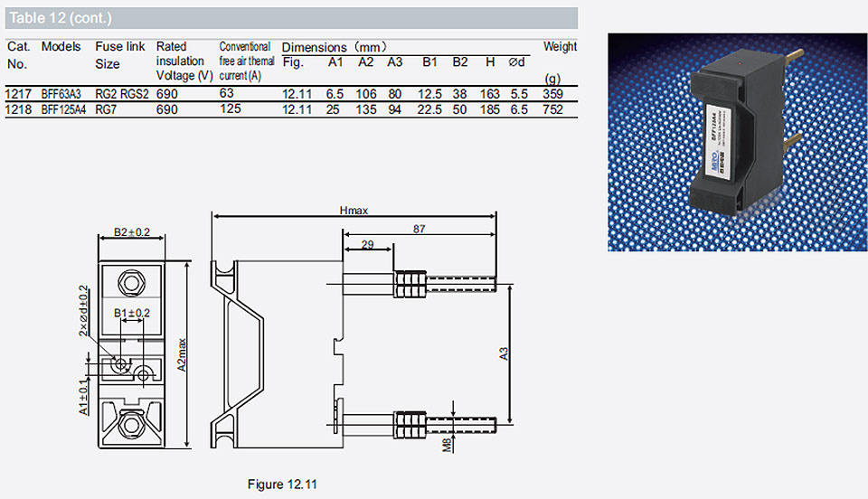Click the 'Ød' column header
Screen dimensions: 868x499
[x=516, y=62]
